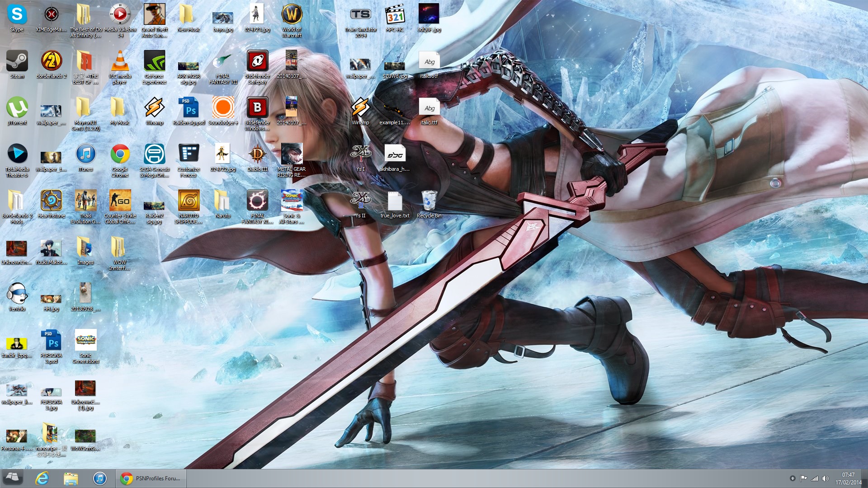The width and height of the screenshot is (868, 488).
Task: Select the Ventrilo desktop icon
Action: tap(17, 295)
